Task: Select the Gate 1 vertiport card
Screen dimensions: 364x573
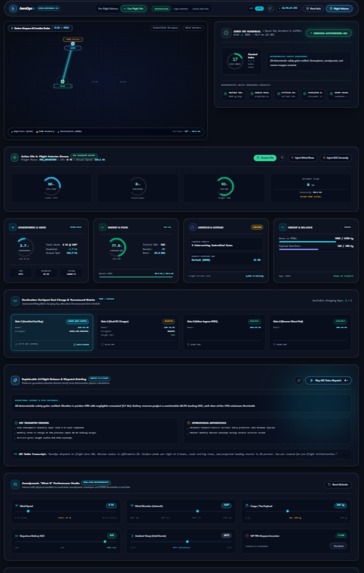Action: (x=52, y=332)
